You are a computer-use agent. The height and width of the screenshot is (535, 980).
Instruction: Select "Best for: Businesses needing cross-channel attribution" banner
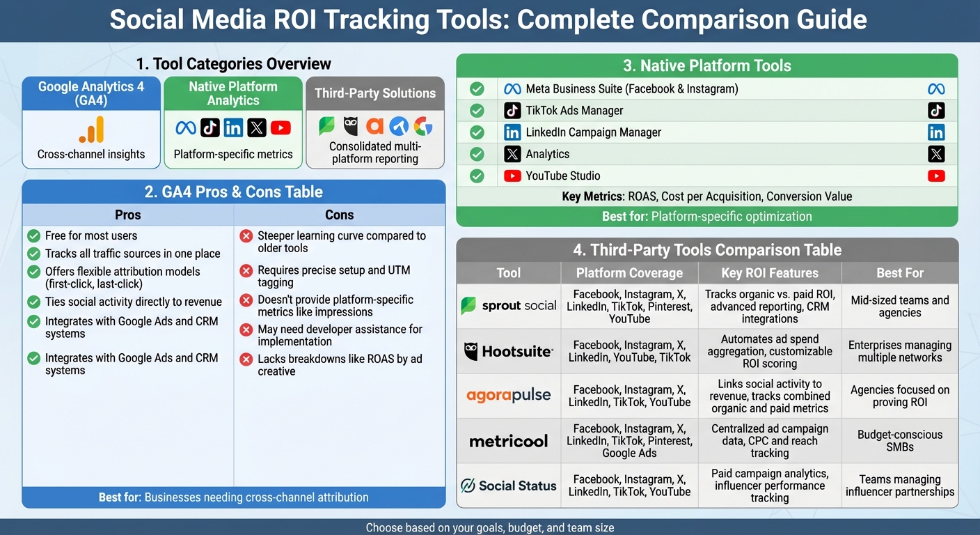click(x=234, y=497)
